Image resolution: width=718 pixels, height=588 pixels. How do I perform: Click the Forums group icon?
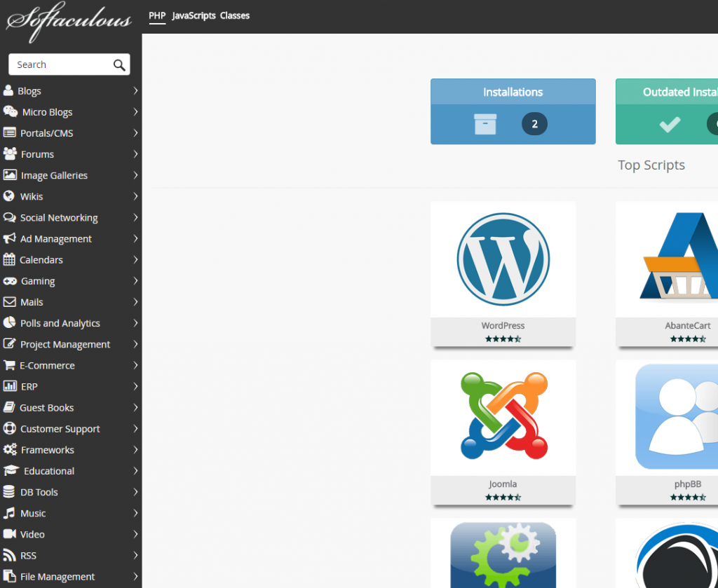click(x=10, y=153)
